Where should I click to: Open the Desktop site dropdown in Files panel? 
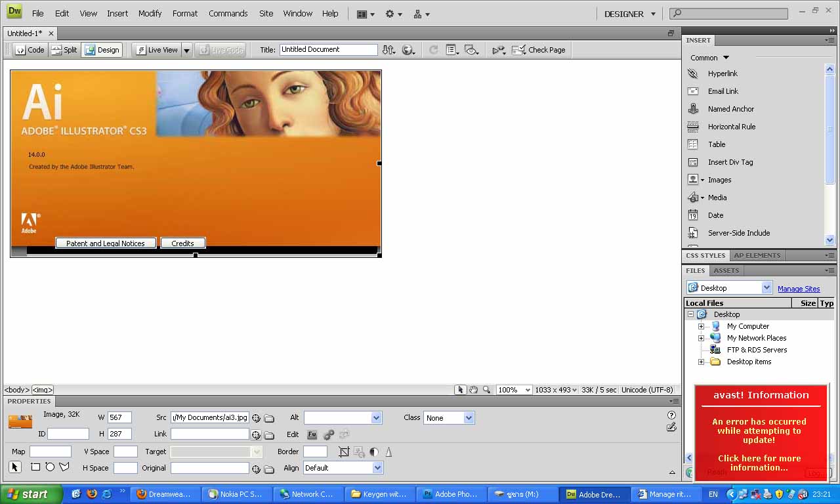pos(766,288)
